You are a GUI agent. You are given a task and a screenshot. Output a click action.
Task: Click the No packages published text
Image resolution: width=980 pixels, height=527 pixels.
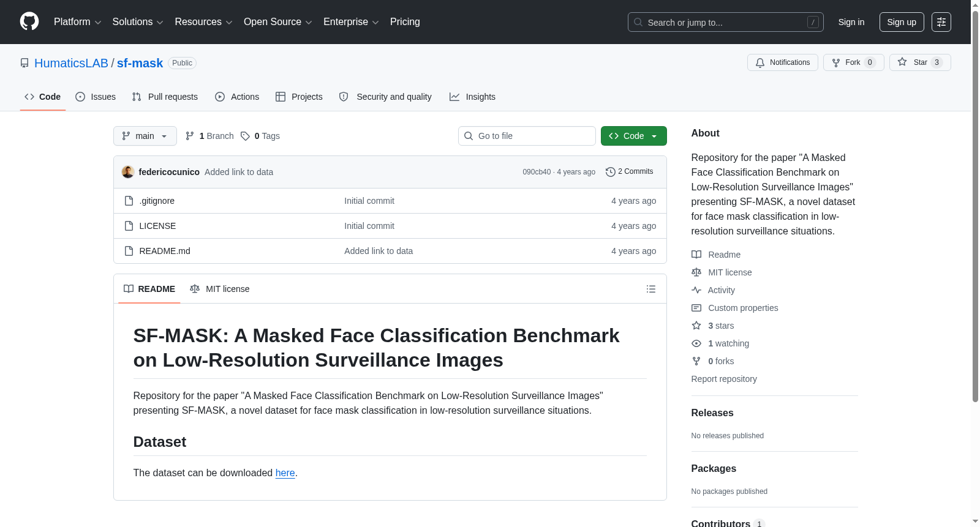tap(729, 491)
